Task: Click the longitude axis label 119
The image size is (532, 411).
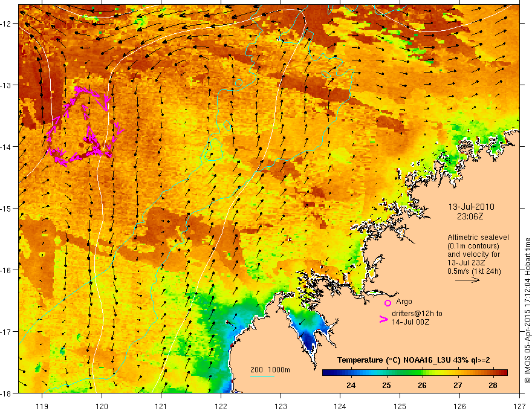Action: click(42, 406)
